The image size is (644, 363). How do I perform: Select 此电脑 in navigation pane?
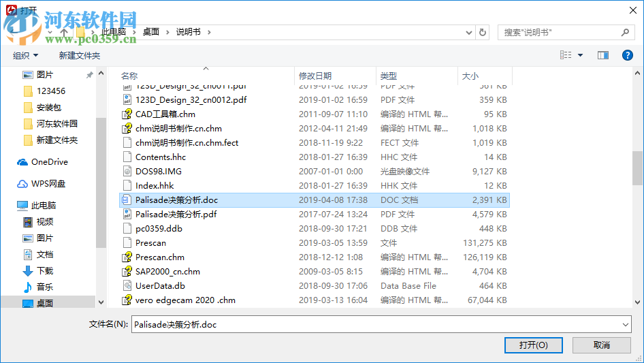[x=43, y=205]
